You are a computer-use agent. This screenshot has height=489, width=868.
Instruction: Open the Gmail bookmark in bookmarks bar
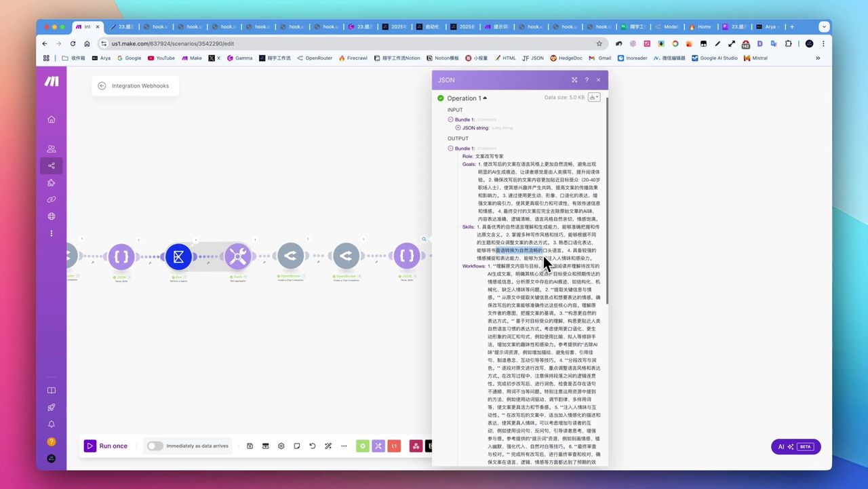[x=599, y=58]
